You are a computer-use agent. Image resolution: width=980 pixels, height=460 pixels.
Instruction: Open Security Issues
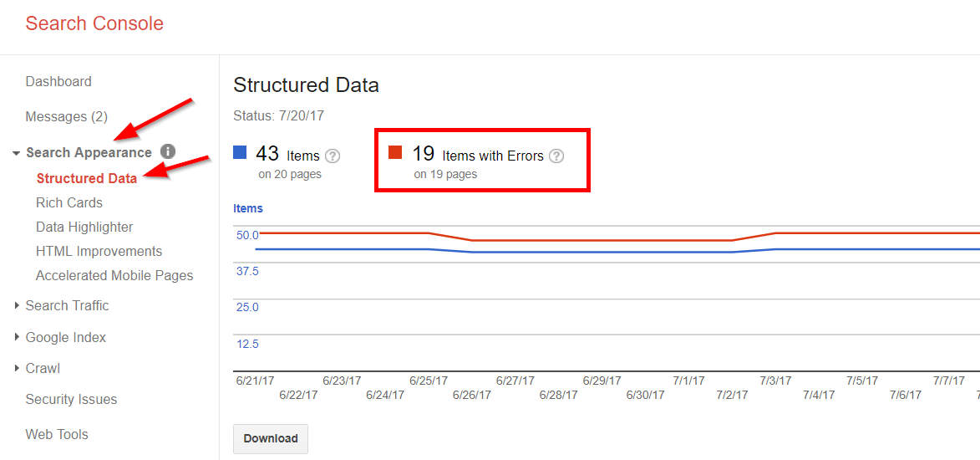point(71,399)
